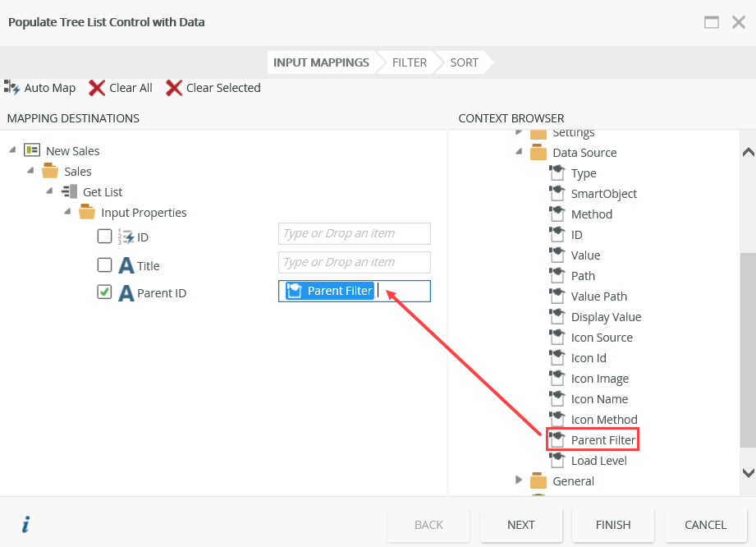Viewport: 756px width, 547px height.
Task: Open the Sort step tab
Action: [x=464, y=62]
